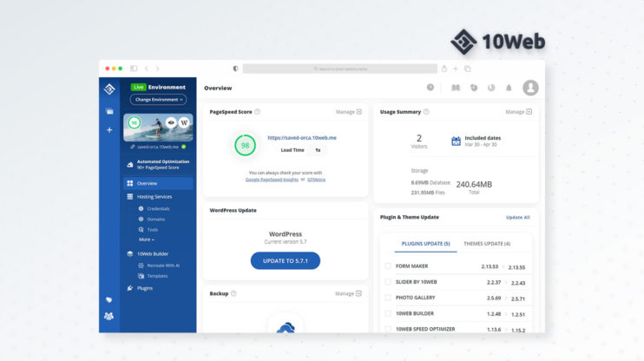
Task: Click Update All for plugins and themes
Action: pos(517,217)
